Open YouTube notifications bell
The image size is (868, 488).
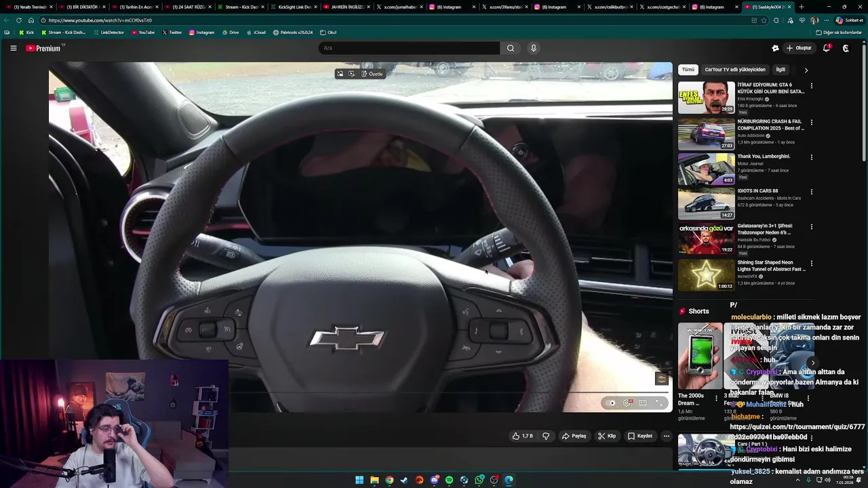(x=826, y=48)
